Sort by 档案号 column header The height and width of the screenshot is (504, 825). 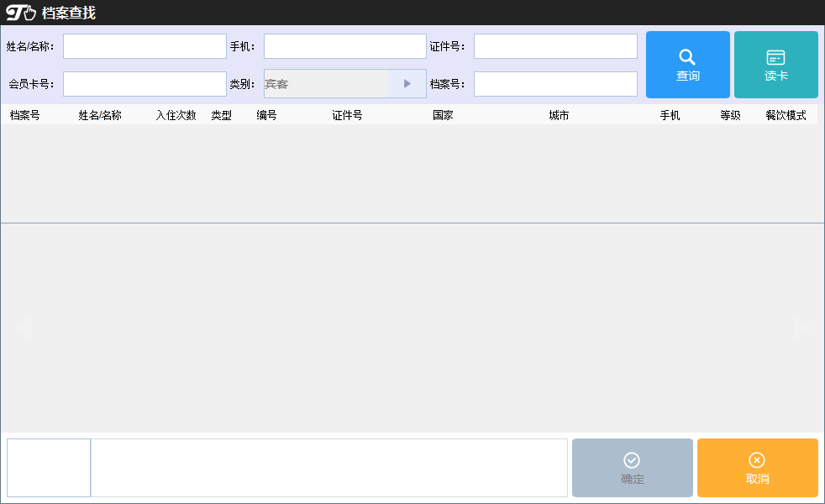coord(24,115)
